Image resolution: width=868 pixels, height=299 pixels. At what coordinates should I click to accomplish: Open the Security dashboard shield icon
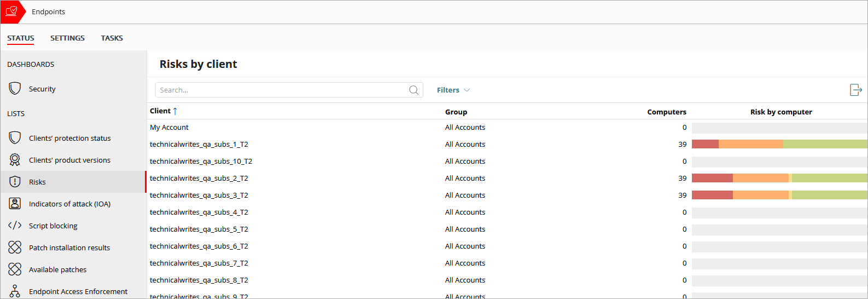[15, 89]
